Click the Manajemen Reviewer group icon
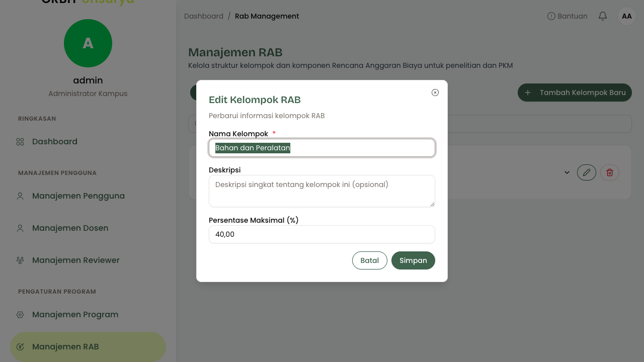Screen dimensions: 644x362 coord(20,260)
